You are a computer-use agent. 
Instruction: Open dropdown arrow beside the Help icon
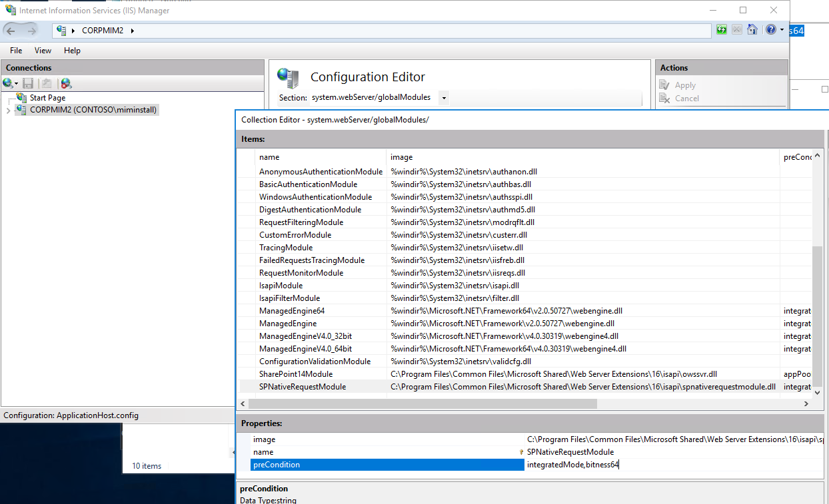tap(782, 30)
